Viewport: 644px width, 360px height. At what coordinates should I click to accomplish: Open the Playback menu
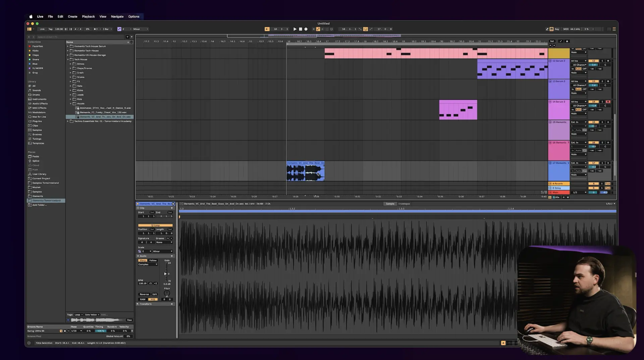(88, 16)
